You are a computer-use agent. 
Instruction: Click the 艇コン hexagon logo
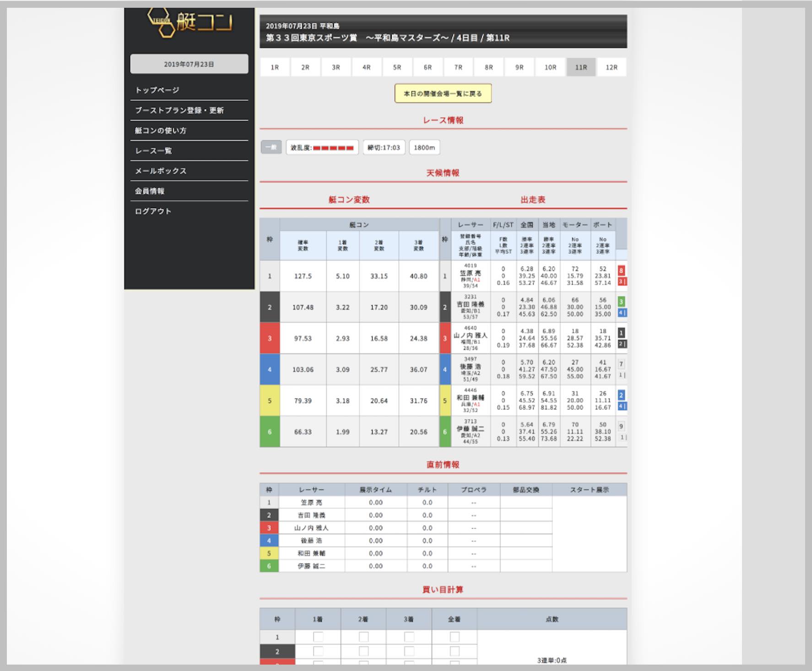[189, 22]
